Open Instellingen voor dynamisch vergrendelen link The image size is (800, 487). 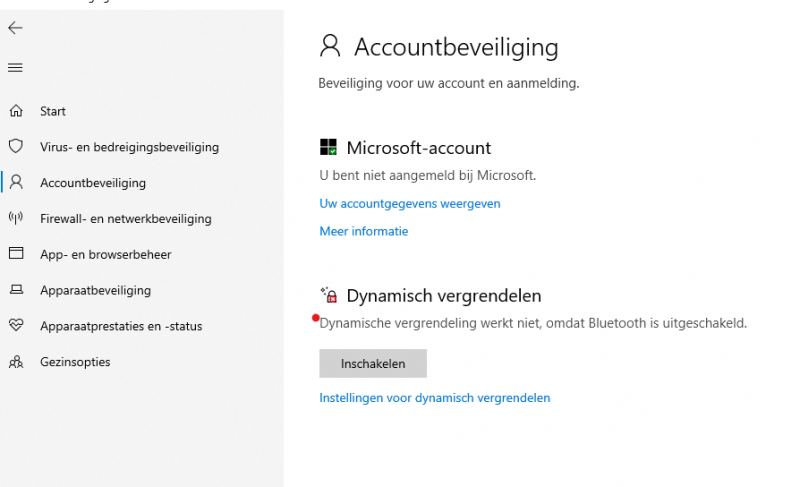[434, 397]
